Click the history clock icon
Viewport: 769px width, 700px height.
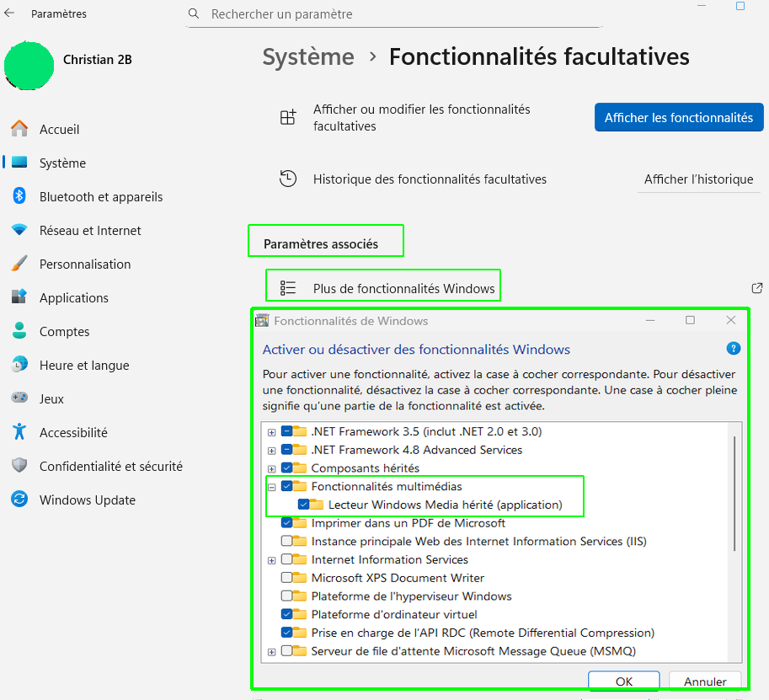coord(288,179)
